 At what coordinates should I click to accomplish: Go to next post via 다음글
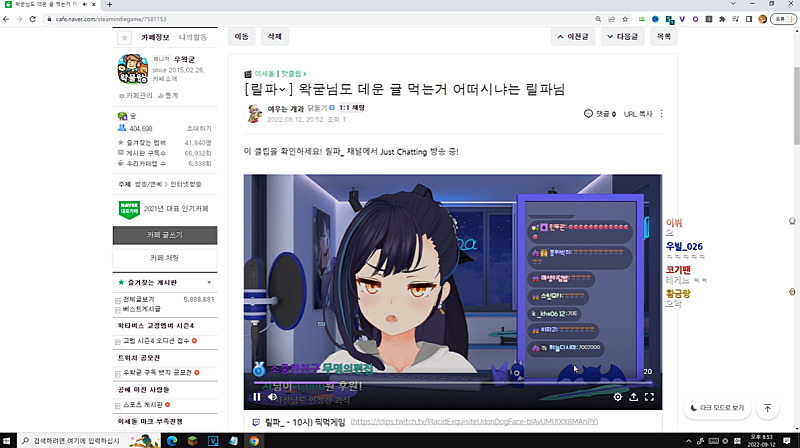click(622, 37)
